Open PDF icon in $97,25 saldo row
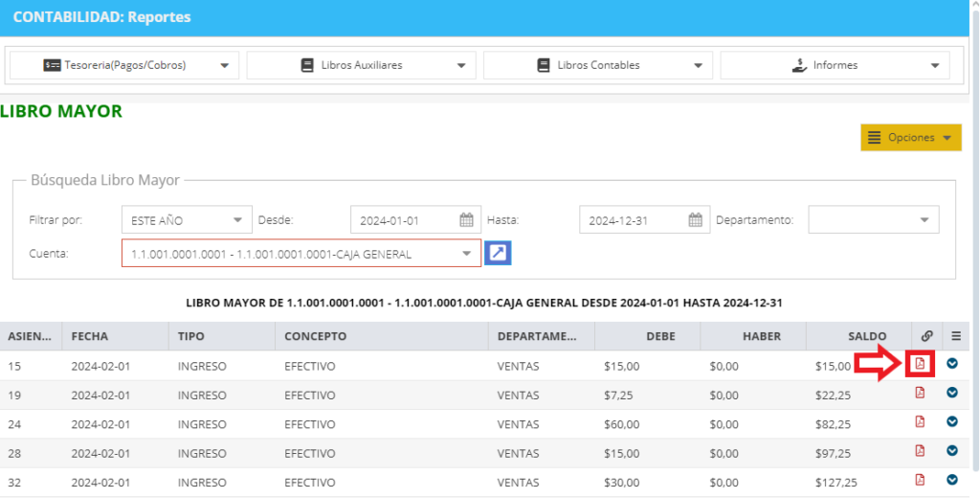The height and width of the screenshot is (498, 980). (920, 450)
